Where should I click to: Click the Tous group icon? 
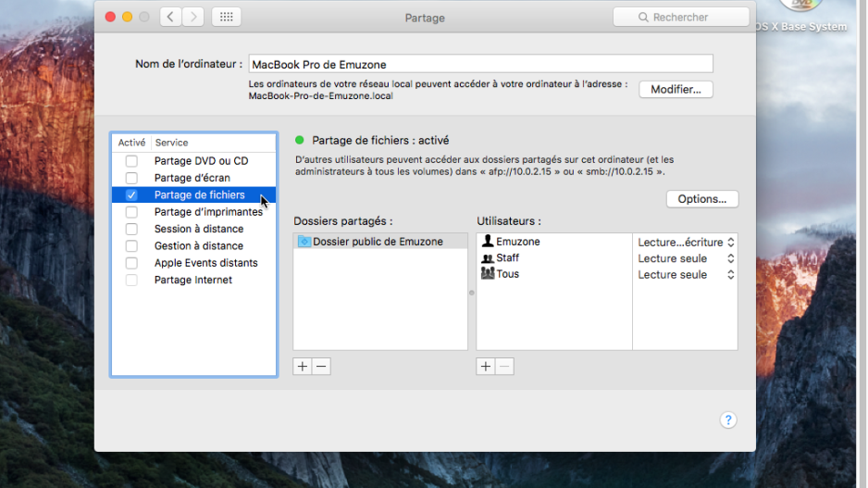(487, 274)
